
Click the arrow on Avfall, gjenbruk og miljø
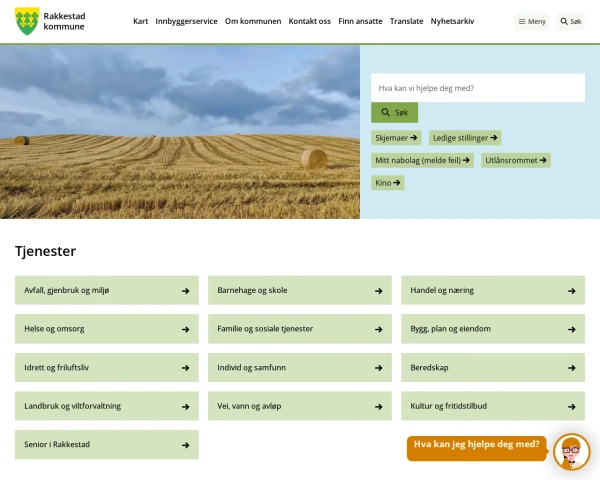click(x=185, y=291)
